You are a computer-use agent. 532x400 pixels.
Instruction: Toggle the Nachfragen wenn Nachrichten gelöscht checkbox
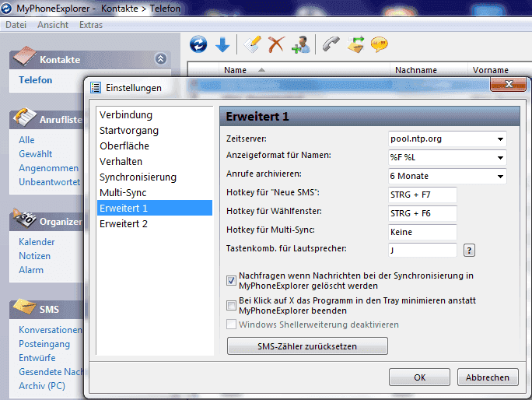click(x=232, y=280)
